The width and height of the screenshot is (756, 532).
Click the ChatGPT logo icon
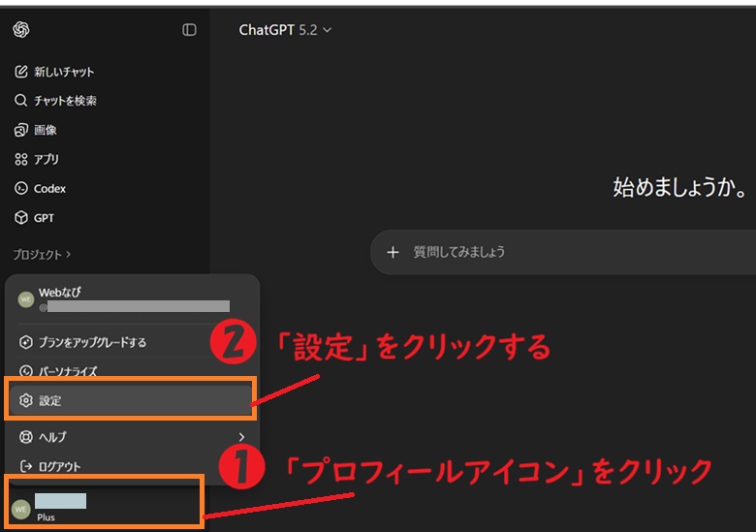[21, 30]
